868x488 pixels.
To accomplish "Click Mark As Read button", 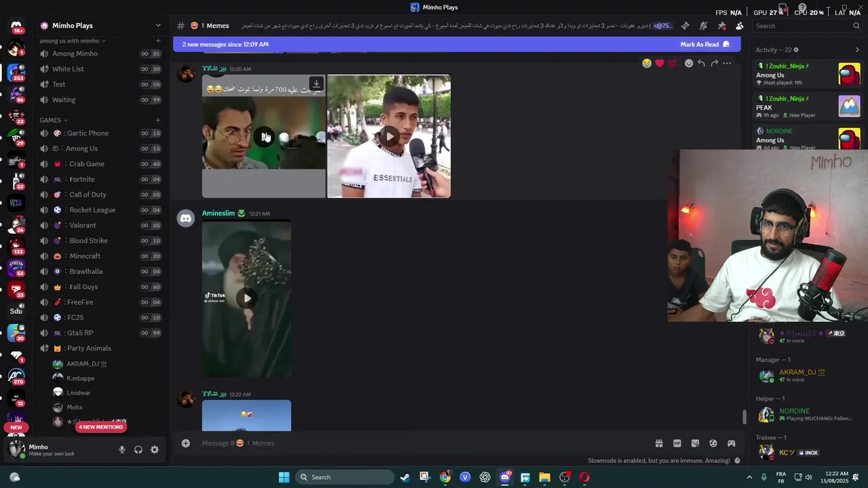I will 705,44.
